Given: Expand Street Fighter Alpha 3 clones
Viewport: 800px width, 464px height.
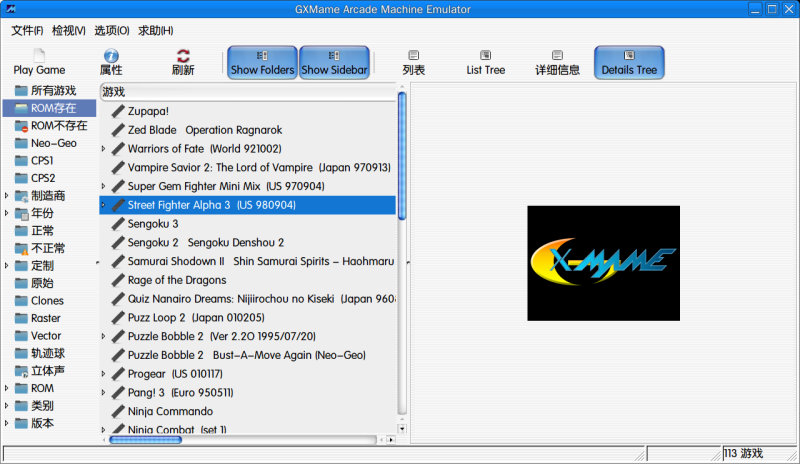Looking at the screenshot, I should (104, 205).
